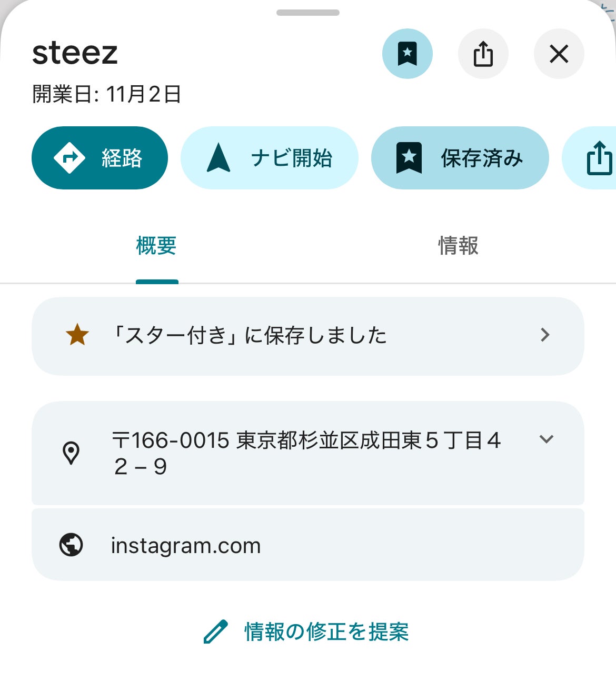
Task: Tap the saved bookmark icon in header
Action: coord(407,54)
